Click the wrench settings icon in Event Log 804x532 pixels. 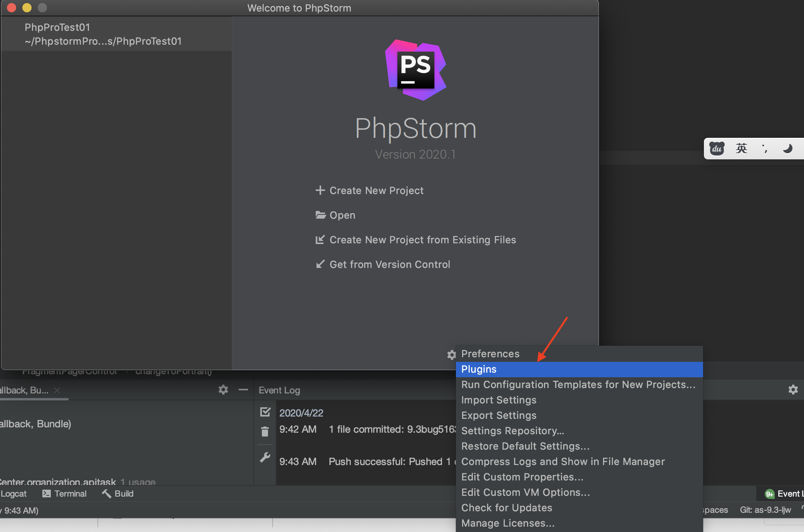265,458
